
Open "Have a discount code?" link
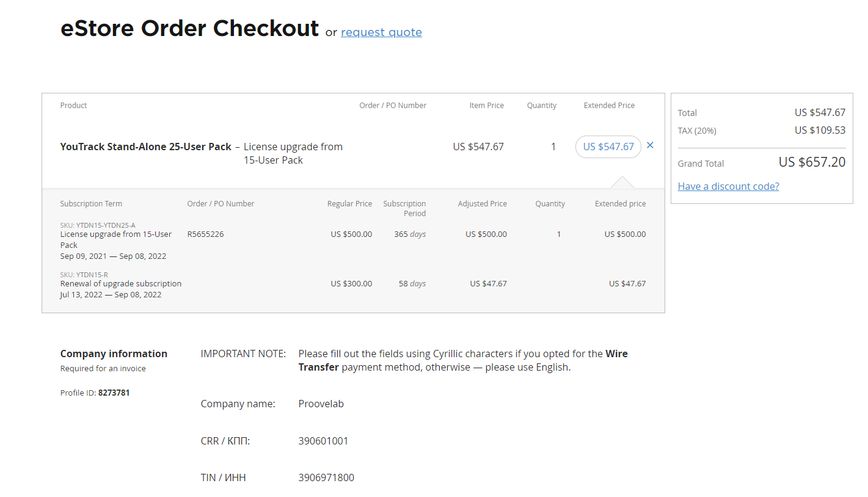[728, 186]
